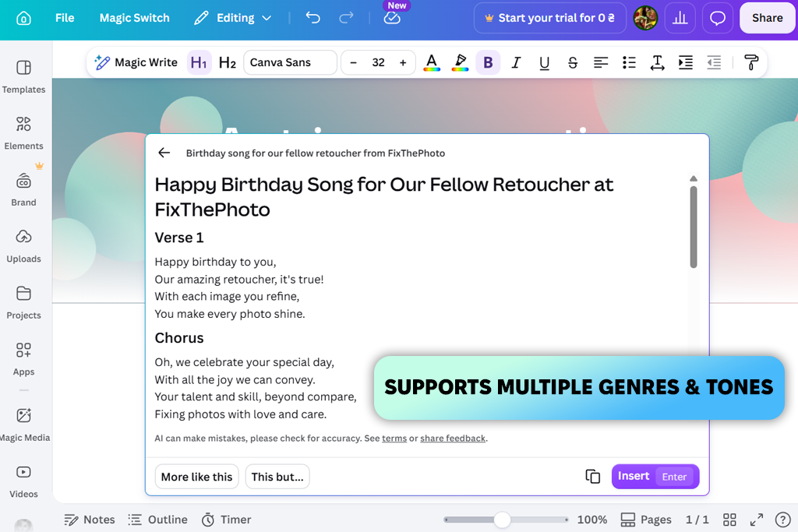Open the Uploads panel
798x532 pixels.
[x=23, y=246]
